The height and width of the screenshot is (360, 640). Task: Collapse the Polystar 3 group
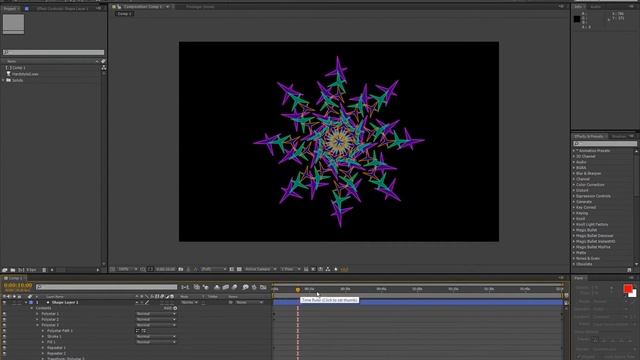pos(38,325)
